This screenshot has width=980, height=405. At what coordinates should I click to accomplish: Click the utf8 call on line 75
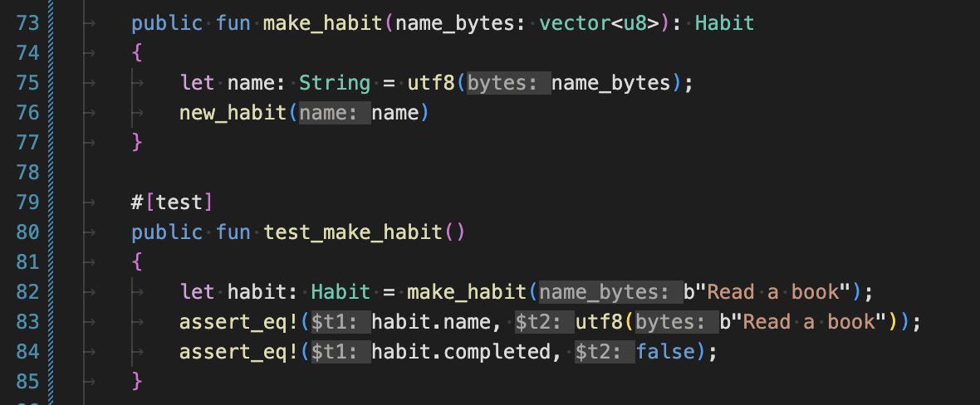(431, 83)
